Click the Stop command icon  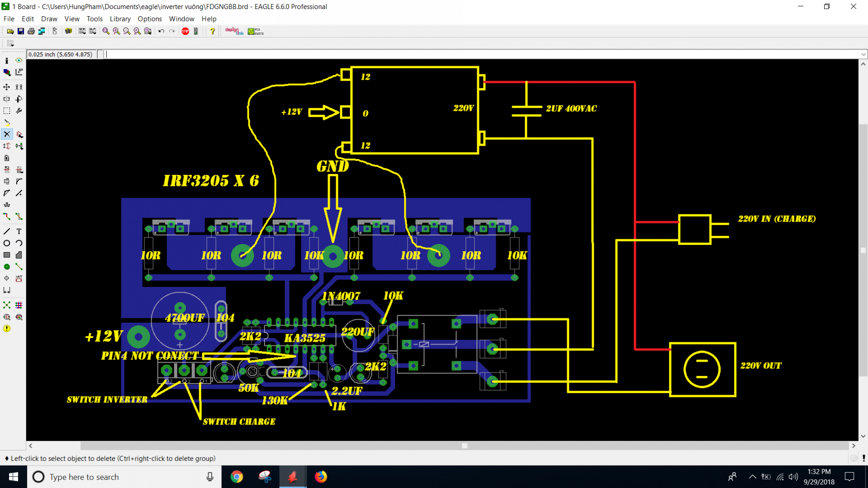coord(185,31)
